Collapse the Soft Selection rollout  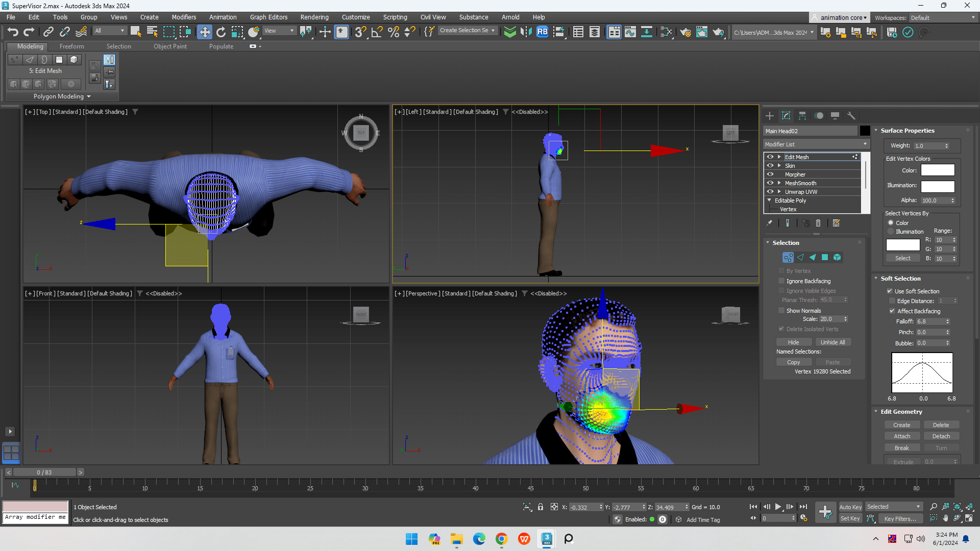900,279
